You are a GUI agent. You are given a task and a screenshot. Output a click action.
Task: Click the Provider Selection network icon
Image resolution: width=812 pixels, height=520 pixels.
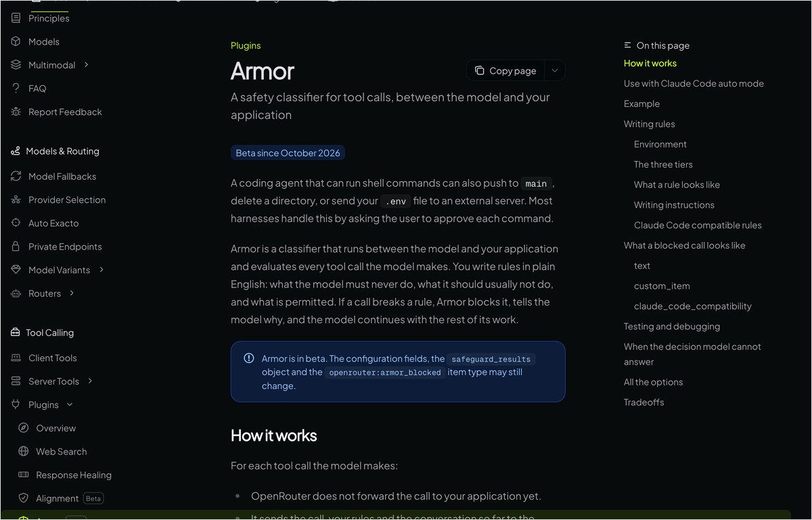pos(16,200)
